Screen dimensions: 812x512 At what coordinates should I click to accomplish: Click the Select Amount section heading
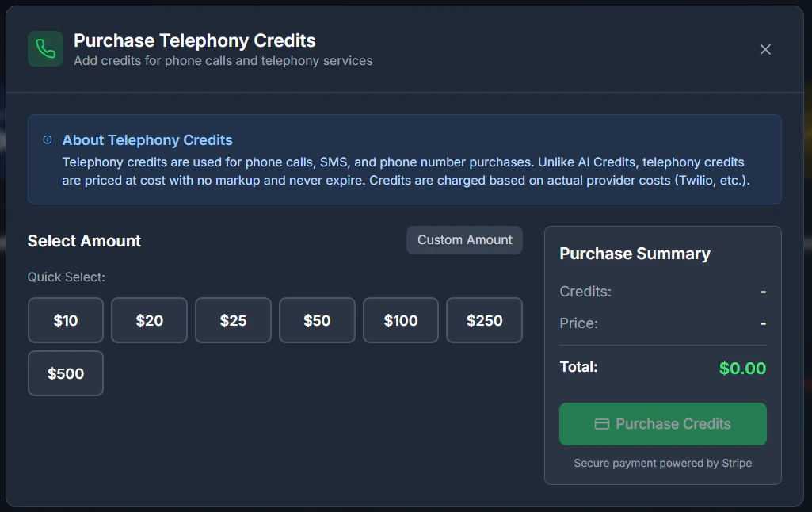pos(84,241)
